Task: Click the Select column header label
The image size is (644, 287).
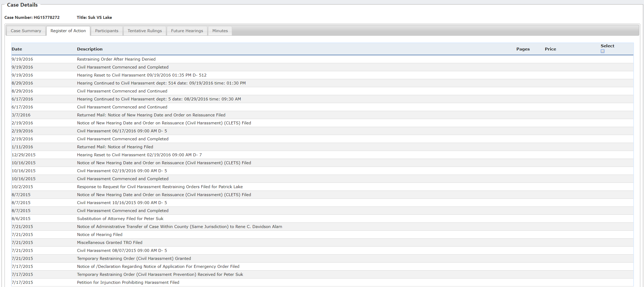Action: pos(607,46)
